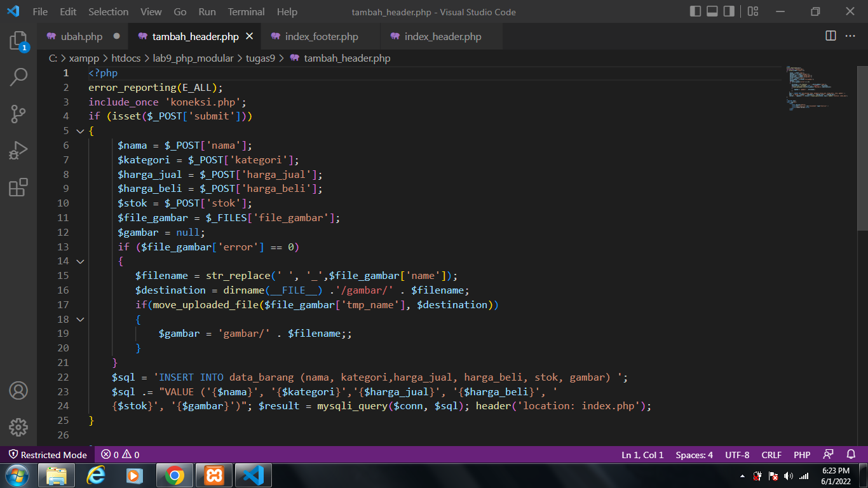Open the editor more actions ellipsis menu
The height and width of the screenshot is (488, 868).
(x=850, y=36)
